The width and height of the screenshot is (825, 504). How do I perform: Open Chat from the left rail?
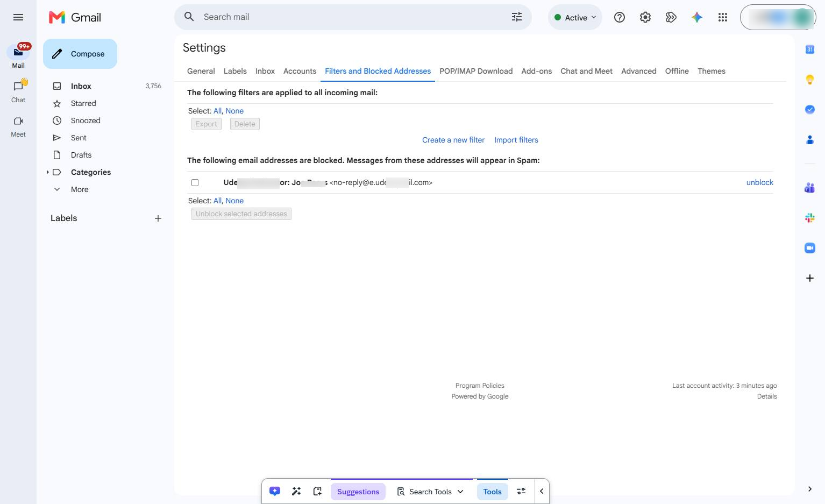pyautogui.click(x=18, y=91)
